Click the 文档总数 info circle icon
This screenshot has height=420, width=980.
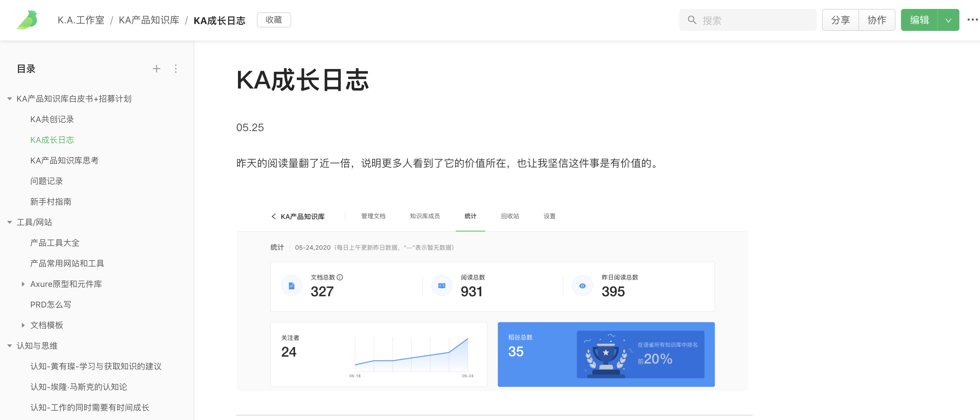(x=340, y=278)
